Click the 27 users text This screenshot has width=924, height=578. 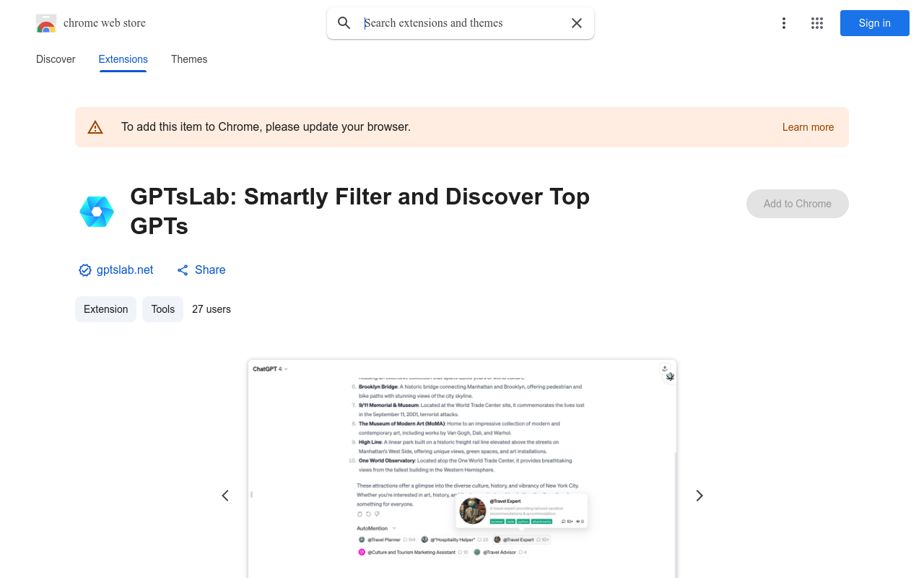tap(212, 309)
